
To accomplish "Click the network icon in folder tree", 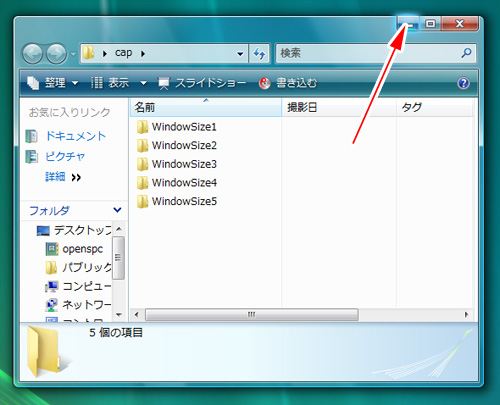I will (52, 305).
